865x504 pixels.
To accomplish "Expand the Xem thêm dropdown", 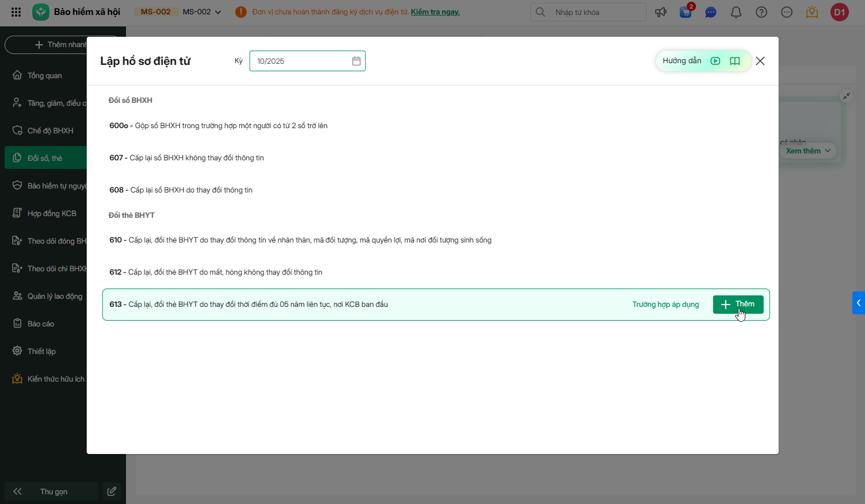I will (808, 151).
